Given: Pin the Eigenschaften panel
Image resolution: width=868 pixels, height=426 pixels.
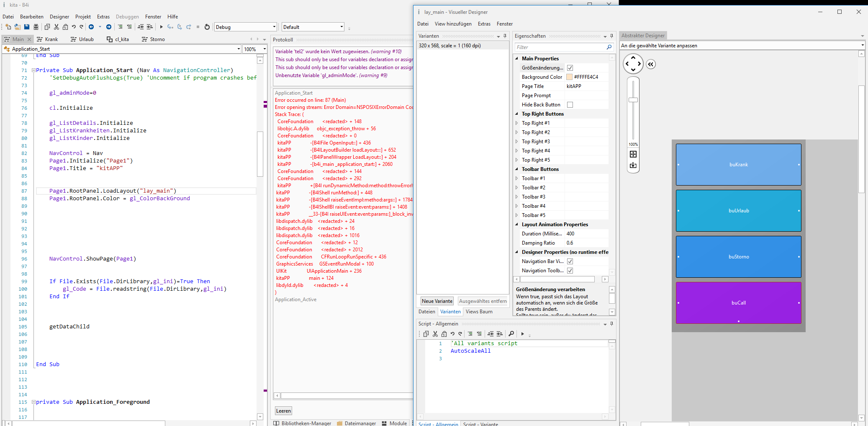Looking at the screenshot, I should (611, 36).
